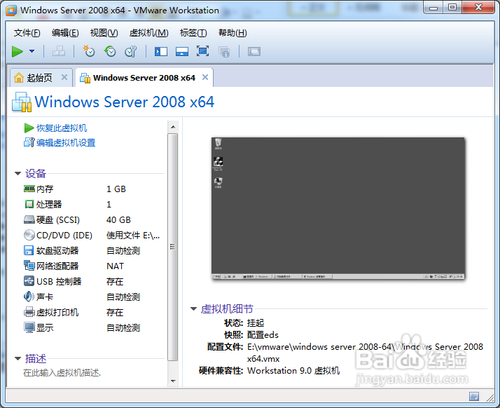Click the 配置eds snapshot value
The width and height of the screenshot is (500, 408).
point(263,335)
